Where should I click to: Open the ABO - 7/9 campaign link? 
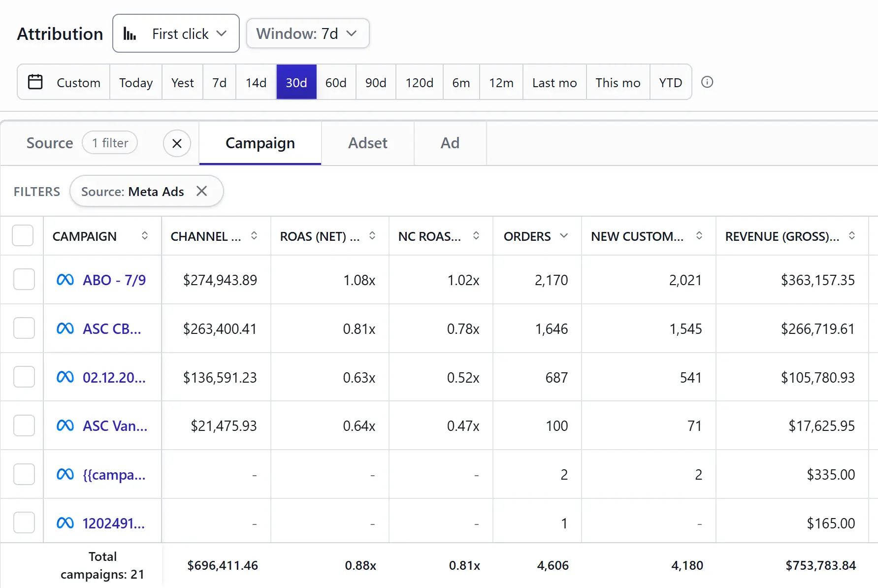114,280
